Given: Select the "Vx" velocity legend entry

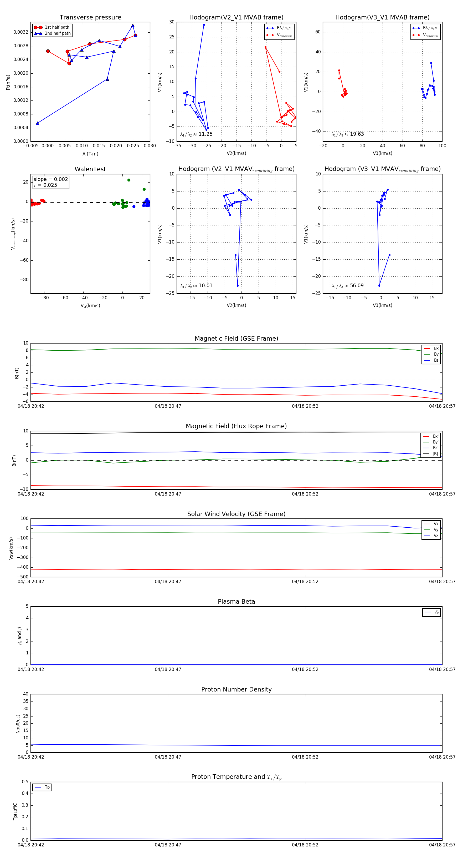Looking at the screenshot, I should pyautogui.click(x=431, y=524).
